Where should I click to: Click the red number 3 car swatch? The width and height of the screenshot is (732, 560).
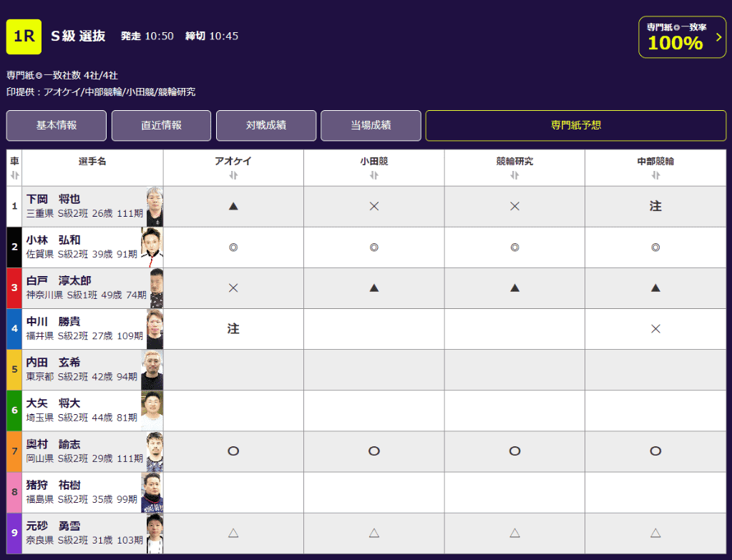(x=14, y=288)
